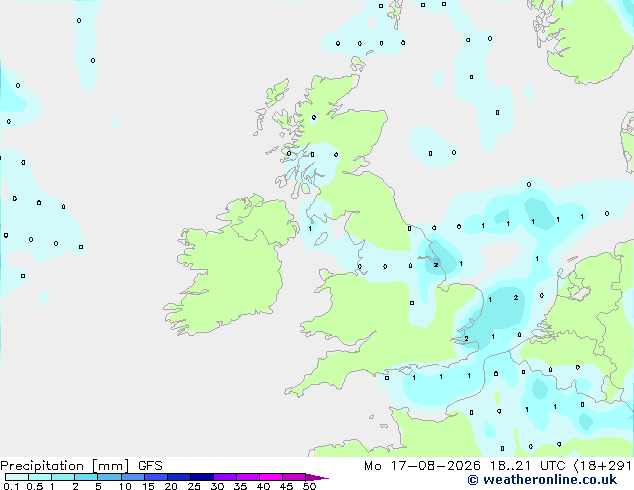Click the "10" legend scale label
The image size is (634, 490).
click(125, 486)
